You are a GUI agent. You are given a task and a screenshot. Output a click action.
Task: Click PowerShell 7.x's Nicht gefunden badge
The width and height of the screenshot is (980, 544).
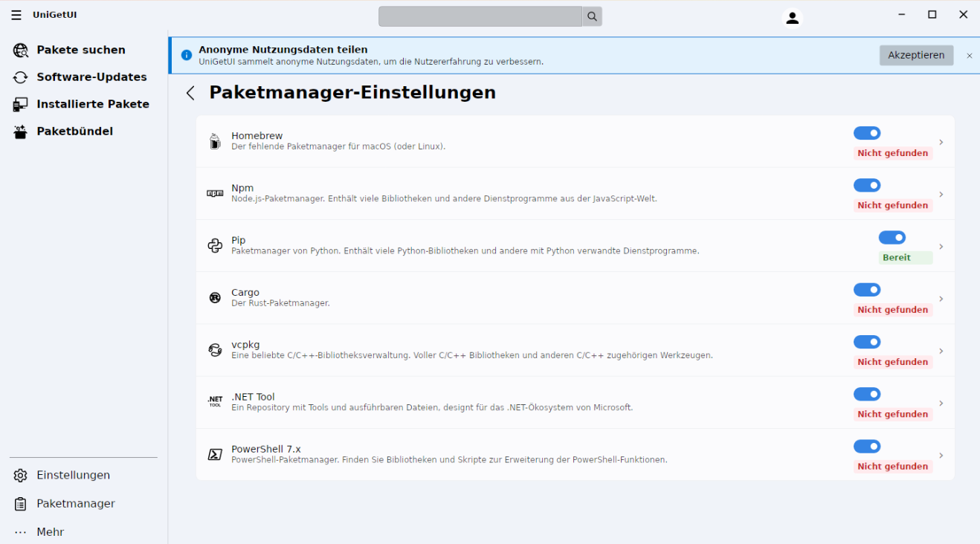(892, 467)
